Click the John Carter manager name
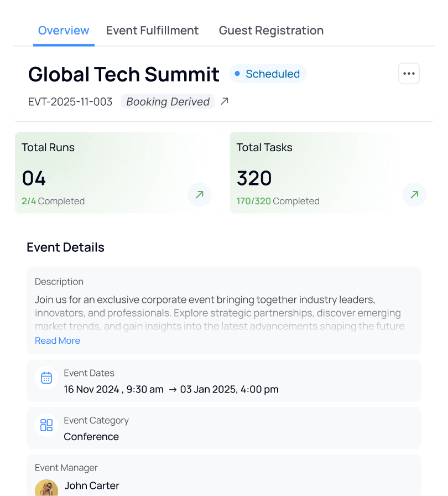The image size is (448, 496). coord(92,485)
